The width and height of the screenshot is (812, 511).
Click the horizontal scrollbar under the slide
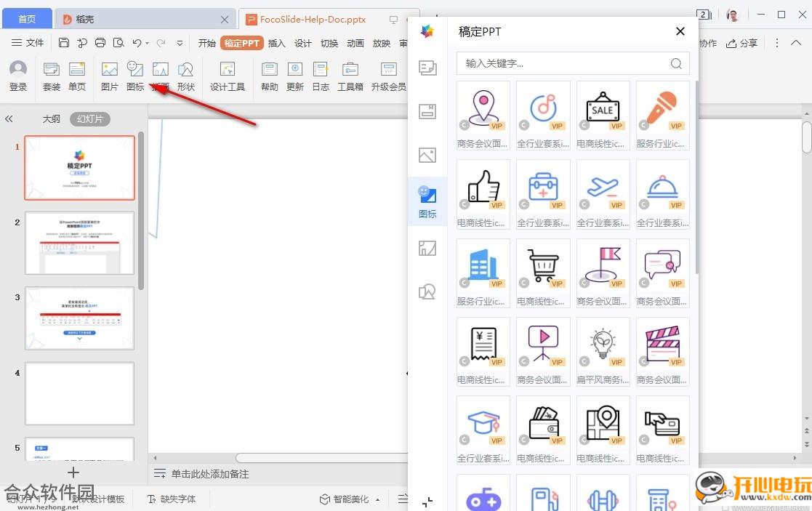pos(321,458)
